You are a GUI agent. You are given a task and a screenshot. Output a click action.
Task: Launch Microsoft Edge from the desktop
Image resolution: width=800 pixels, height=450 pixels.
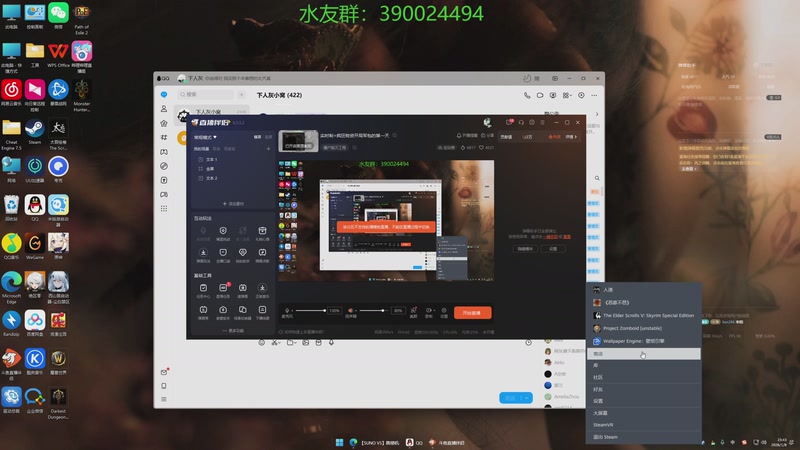11,288
